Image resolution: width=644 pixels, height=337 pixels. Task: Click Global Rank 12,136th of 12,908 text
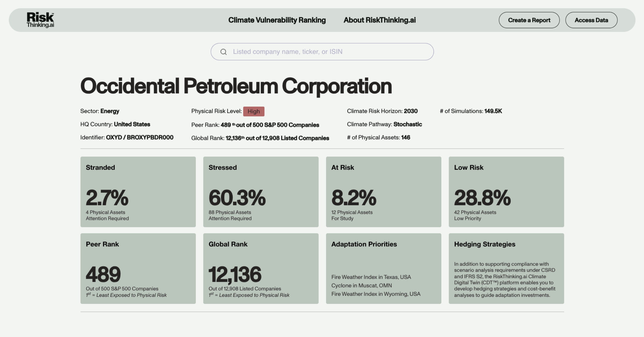[x=260, y=138]
